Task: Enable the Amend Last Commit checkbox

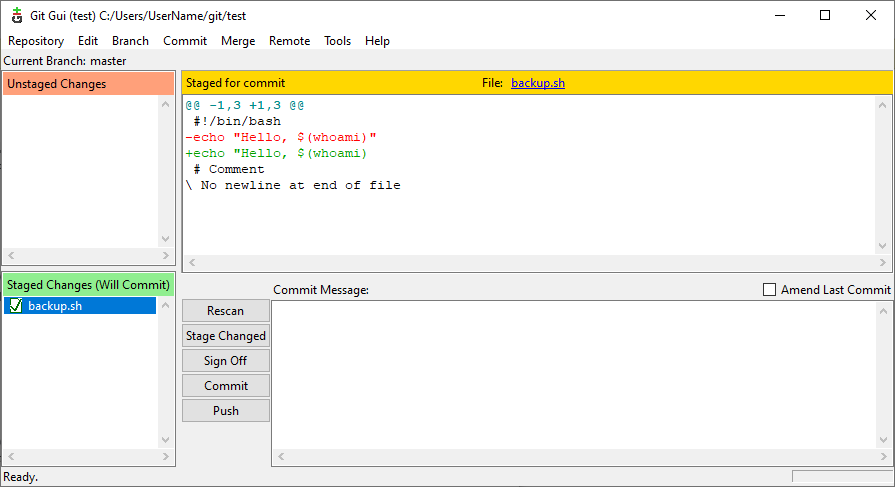Action: point(769,289)
